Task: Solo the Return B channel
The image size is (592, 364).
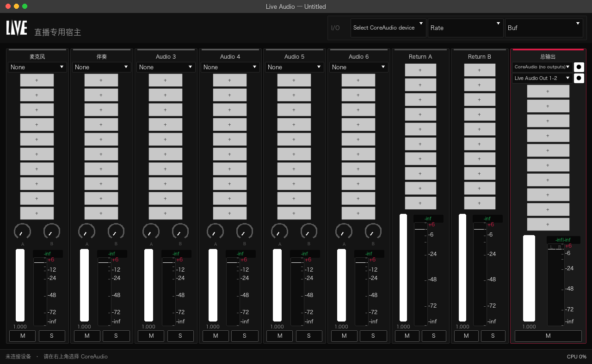Action: (493, 336)
